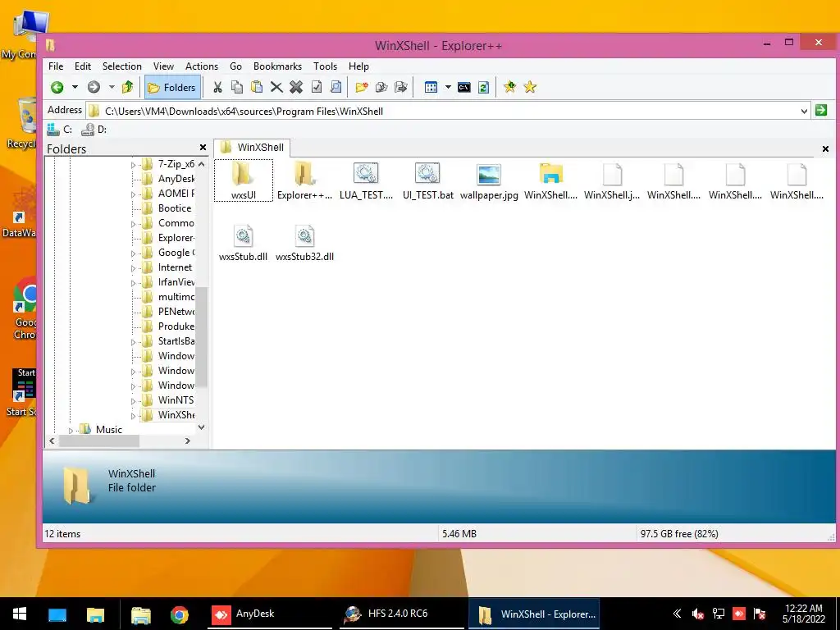Switch to the C: drive

[59, 129]
